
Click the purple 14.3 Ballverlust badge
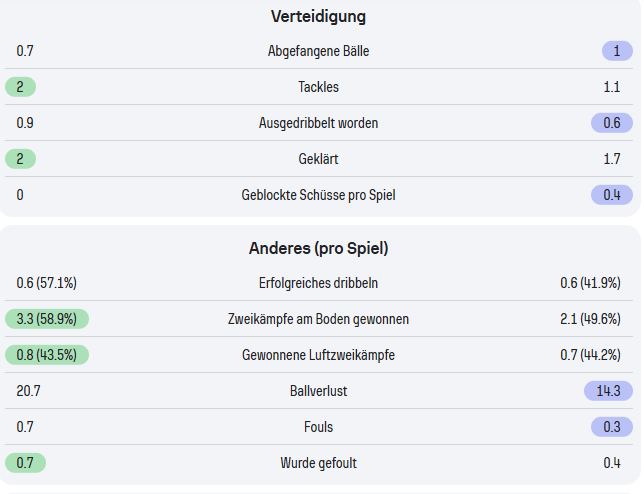coord(608,391)
